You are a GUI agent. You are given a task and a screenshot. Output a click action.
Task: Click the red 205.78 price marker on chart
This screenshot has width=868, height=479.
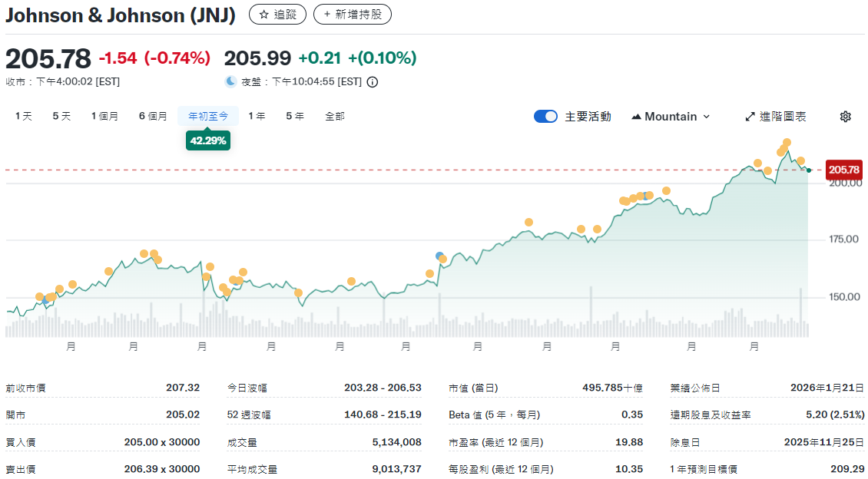843,169
